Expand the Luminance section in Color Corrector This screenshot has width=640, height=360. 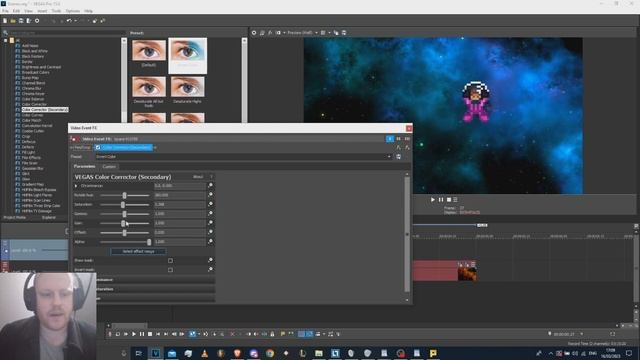pyautogui.click(x=155, y=280)
